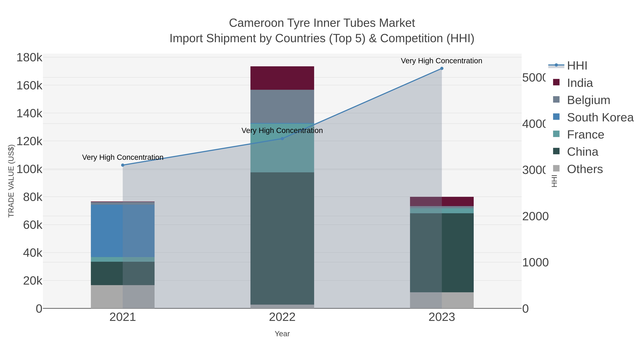Toggle Others series via legend label
644x362 pixels.
point(585,169)
